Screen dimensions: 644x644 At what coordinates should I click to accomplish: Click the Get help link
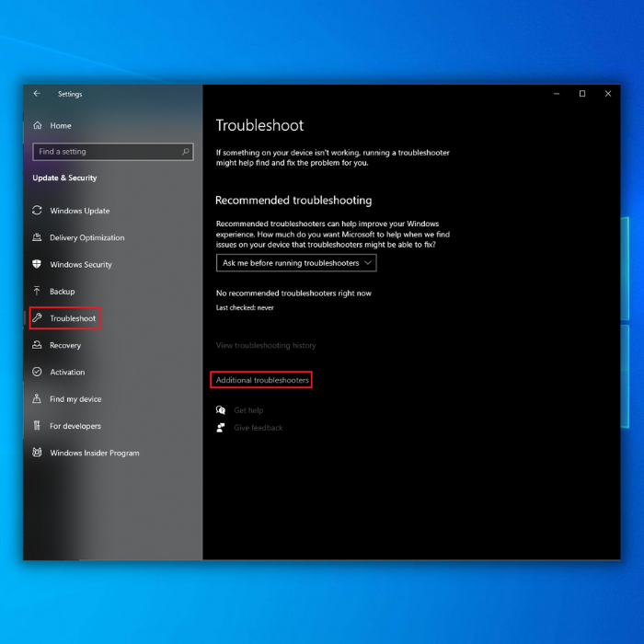248,410
